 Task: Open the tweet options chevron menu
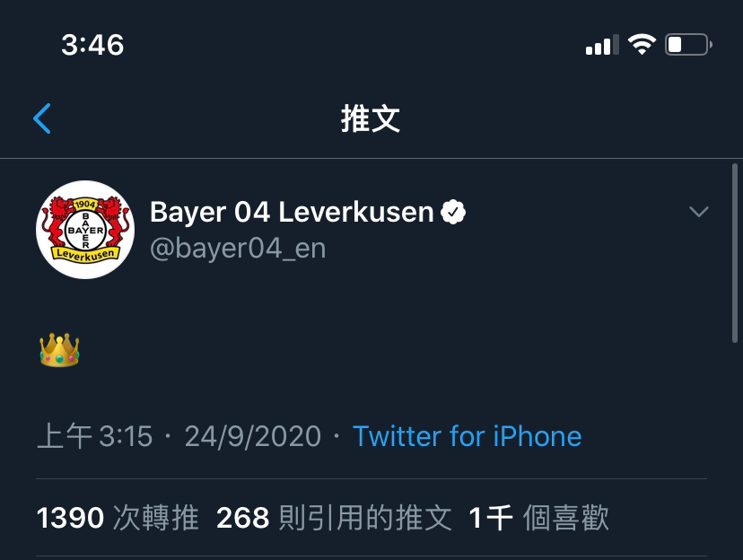tap(699, 211)
